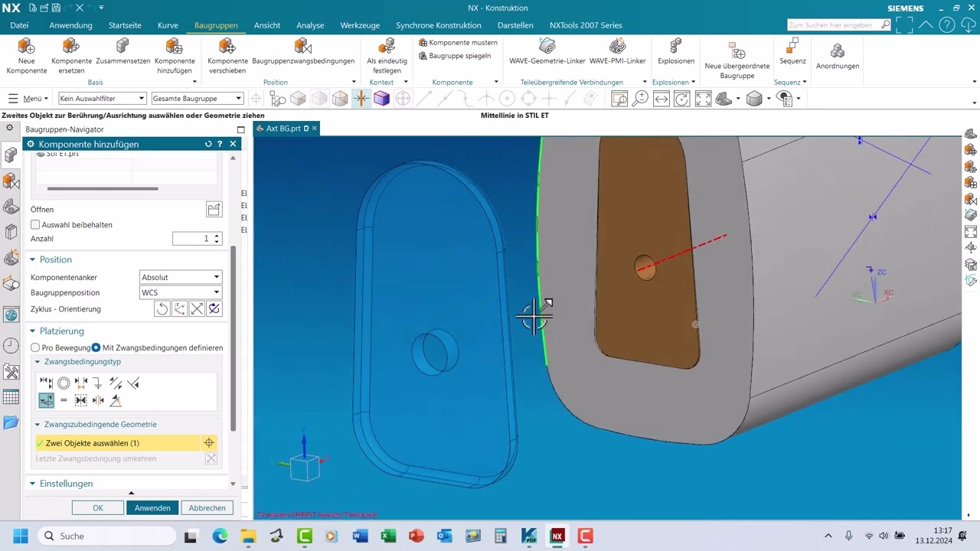980x551 pixels.
Task: Click the Neue Komponente ribbon icon
Action: coord(26,56)
